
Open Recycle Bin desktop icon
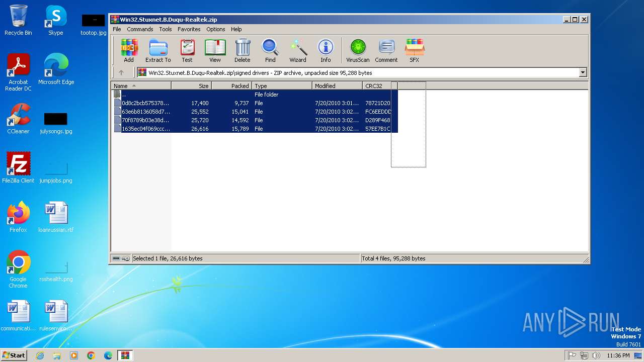pyautogui.click(x=18, y=20)
